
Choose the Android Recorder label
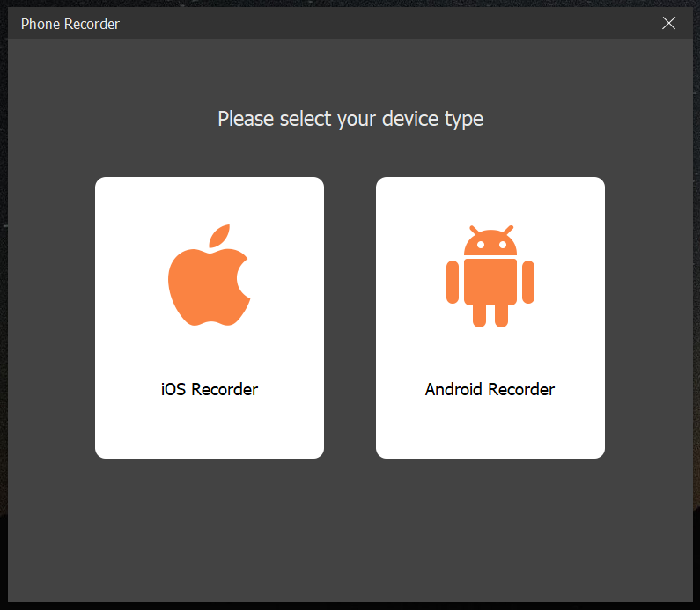490,389
